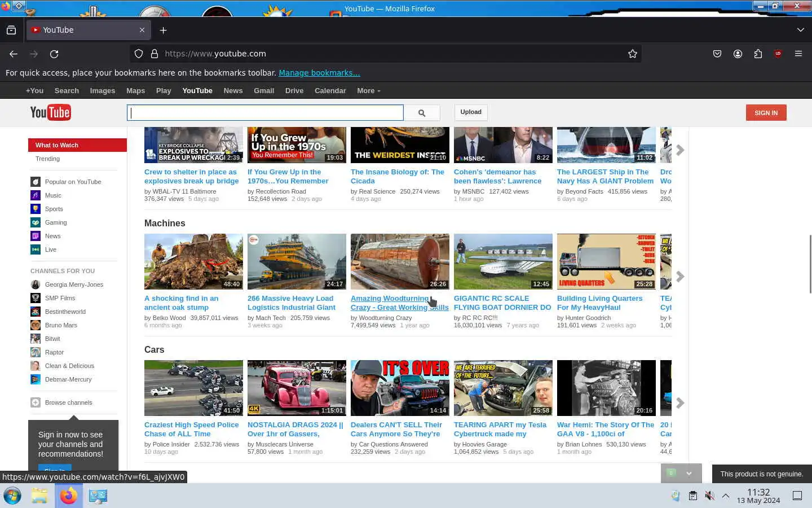
Task: Go back to the previous page
Action: (14, 54)
